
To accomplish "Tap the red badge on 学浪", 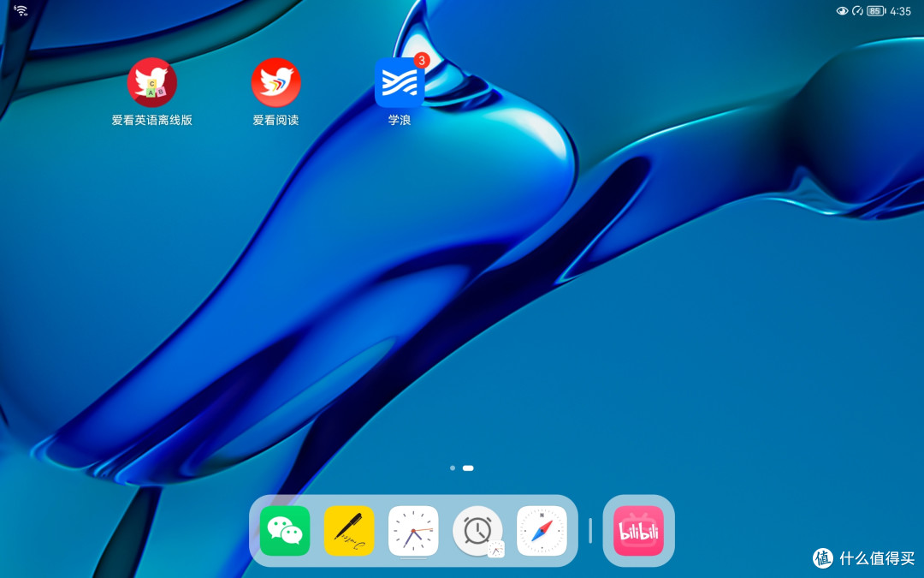I will coord(421,60).
